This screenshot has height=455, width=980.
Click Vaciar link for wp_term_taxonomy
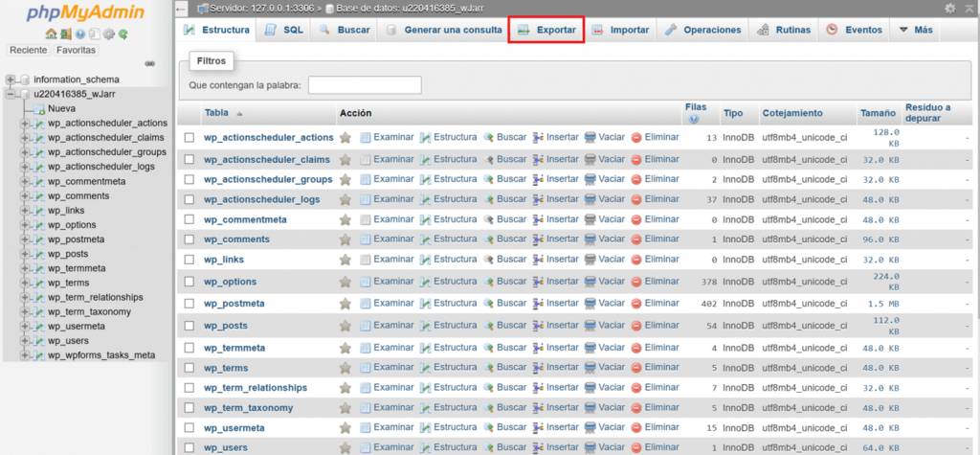[x=612, y=407]
